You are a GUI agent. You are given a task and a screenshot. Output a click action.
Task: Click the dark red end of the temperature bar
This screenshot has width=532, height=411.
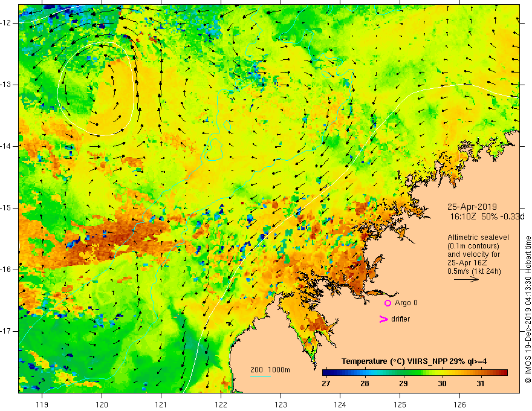point(504,373)
